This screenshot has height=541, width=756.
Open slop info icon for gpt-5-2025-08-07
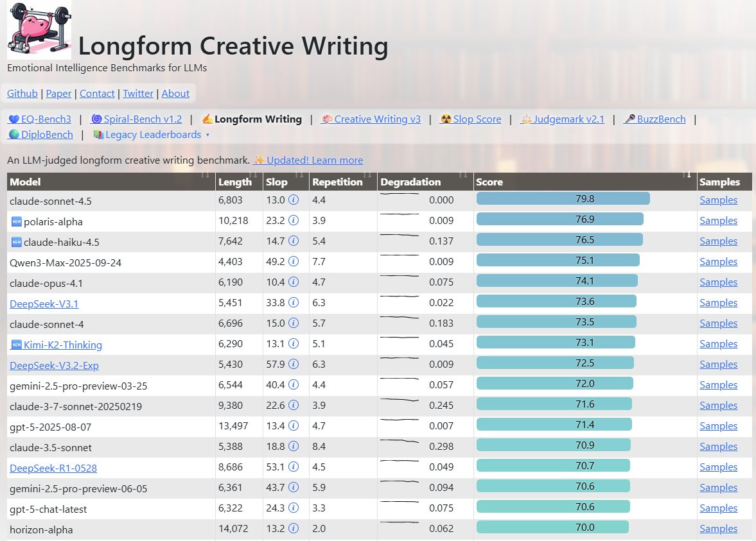(294, 426)
